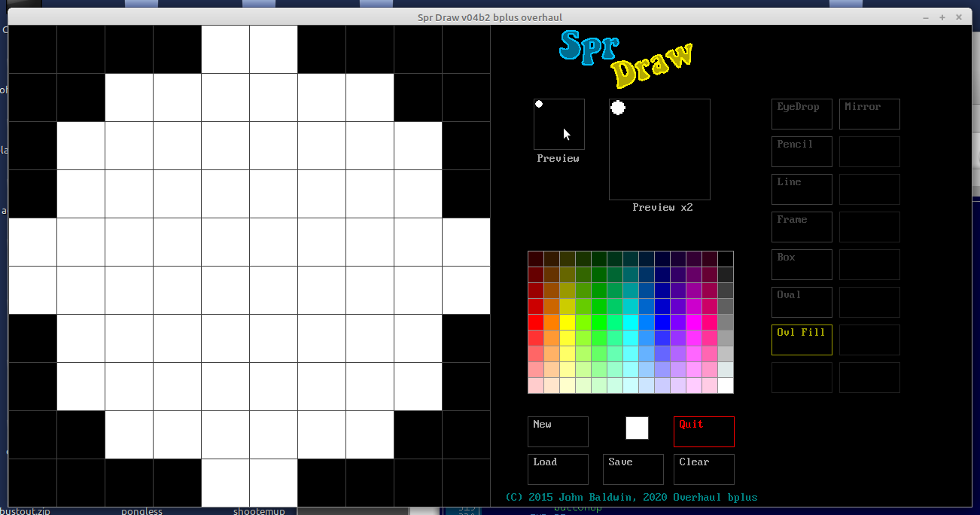Save the sprite with Save button
The image size is (980, 515).
click(633, 469)
